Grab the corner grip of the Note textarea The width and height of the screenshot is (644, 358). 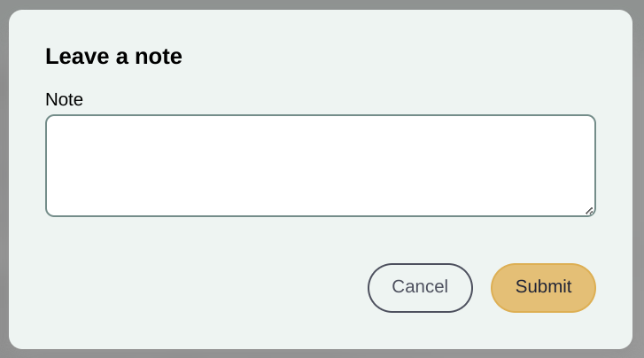click(589, 211)
